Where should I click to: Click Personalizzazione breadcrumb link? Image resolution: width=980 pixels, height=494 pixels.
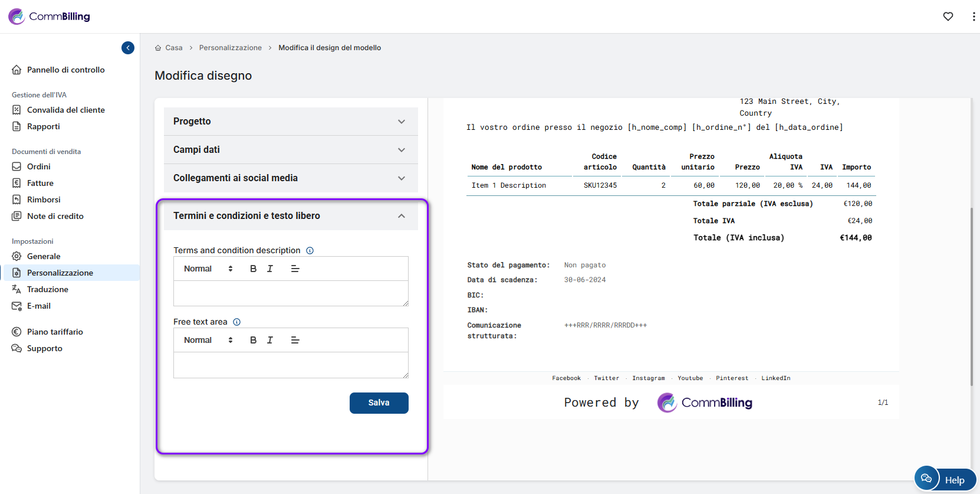point(230,48)
